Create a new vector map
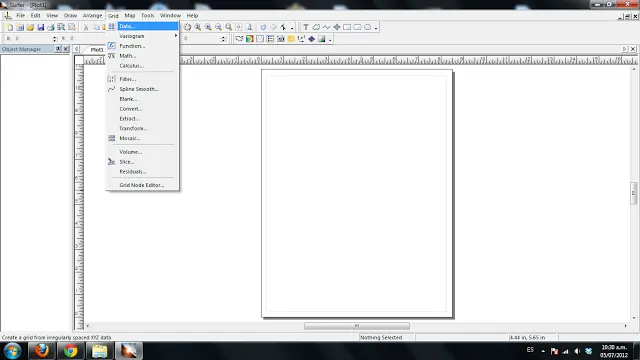 point(301,39)
